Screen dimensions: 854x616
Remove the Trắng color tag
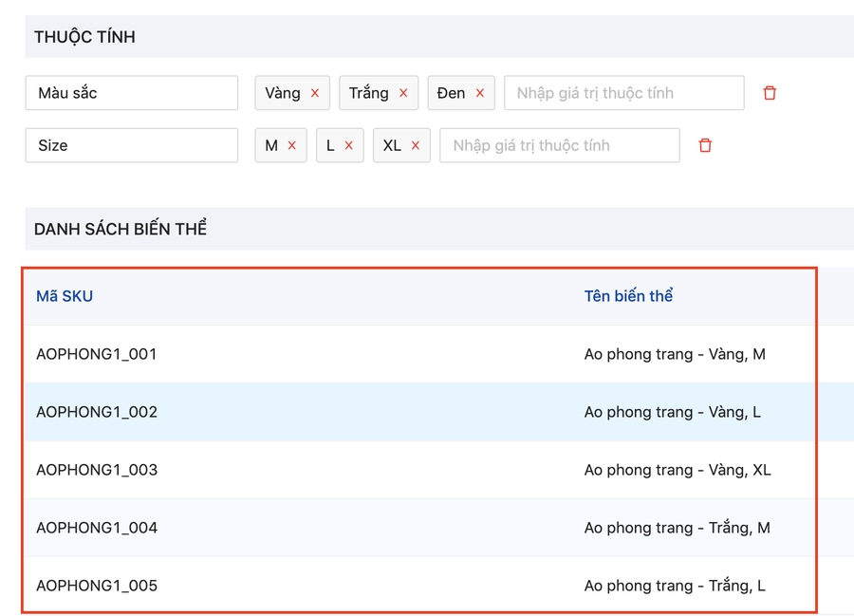click(x=403, y=93)
